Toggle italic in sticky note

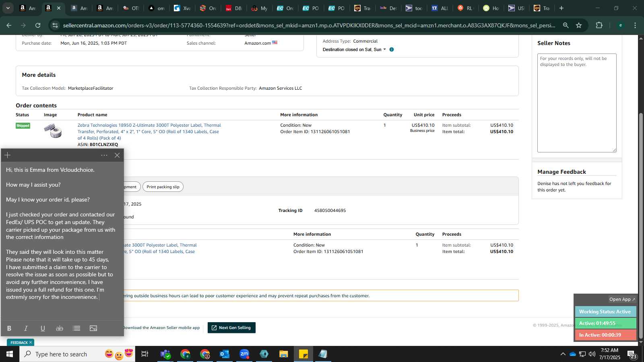pyautogui.click(x=26, y=328)
